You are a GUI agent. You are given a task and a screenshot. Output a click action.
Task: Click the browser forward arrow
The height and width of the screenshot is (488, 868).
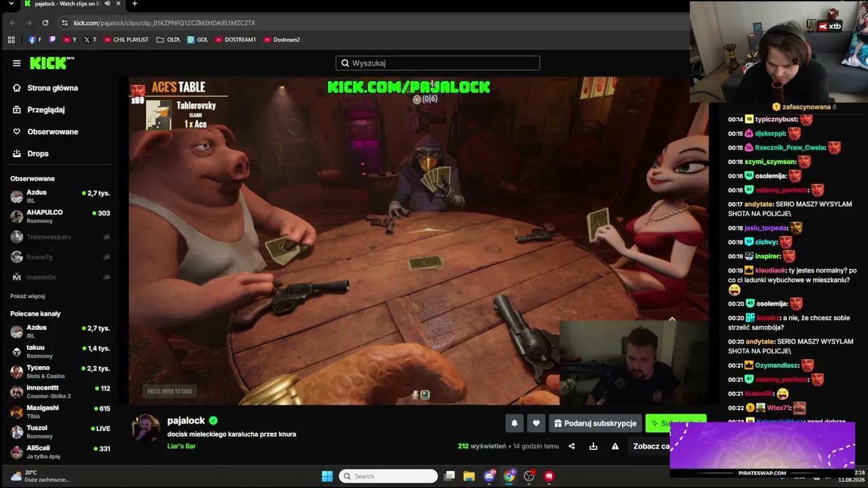pyautogui.click(x=28, y=23)
